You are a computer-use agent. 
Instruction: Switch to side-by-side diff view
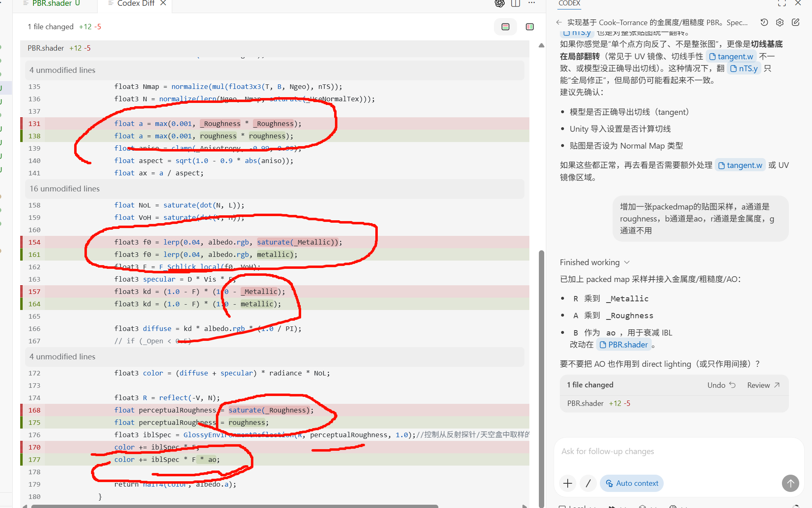[x=530, y=27]
